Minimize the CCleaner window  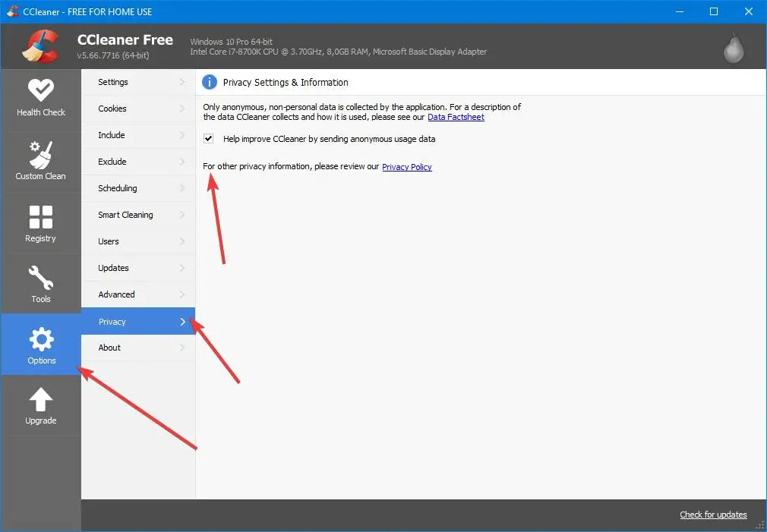pos(680,11)
